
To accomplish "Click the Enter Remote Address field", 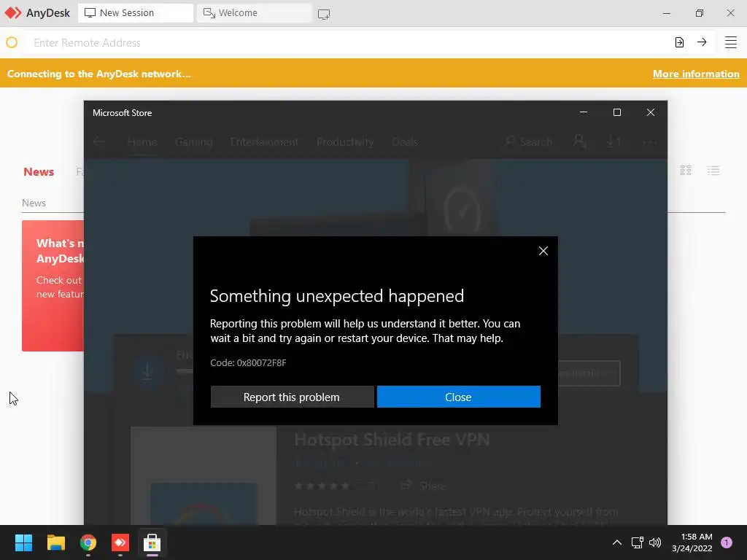I will coord(348,42).
